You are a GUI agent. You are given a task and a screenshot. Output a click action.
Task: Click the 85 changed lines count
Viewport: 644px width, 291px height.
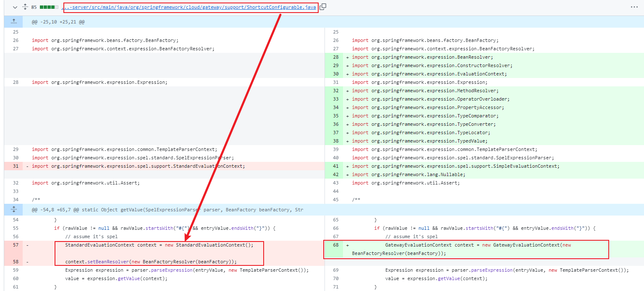34,7
